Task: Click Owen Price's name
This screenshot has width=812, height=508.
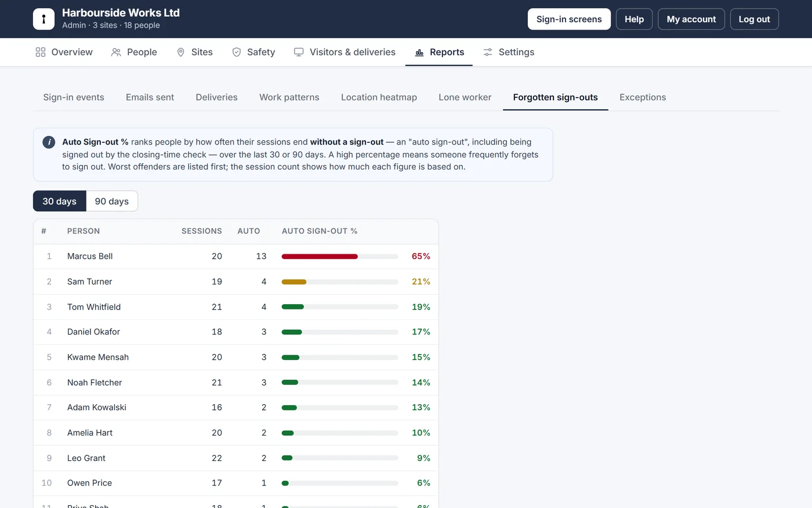Action: (89, 482)
